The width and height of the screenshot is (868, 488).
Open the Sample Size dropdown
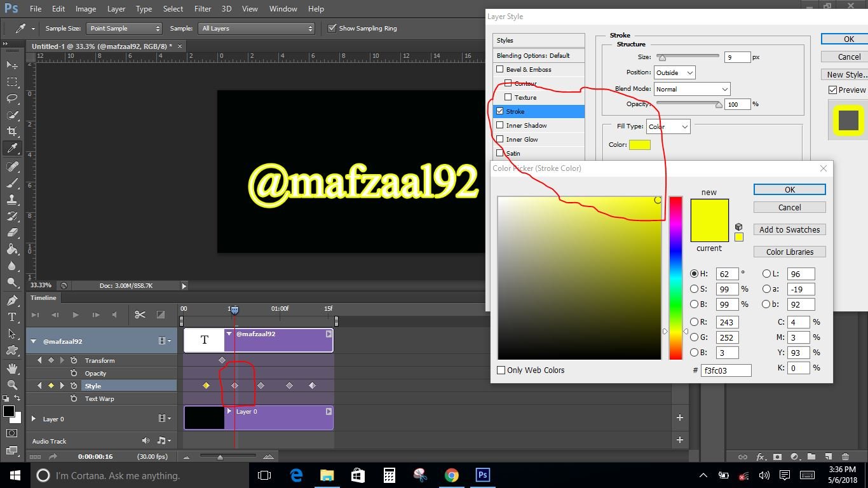click(x=125, y=28)
